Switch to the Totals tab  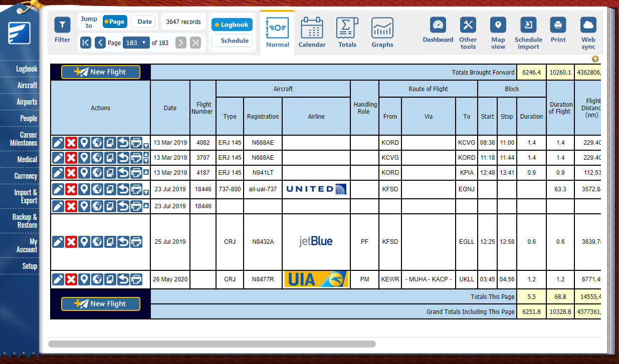(x=347, y=32)
